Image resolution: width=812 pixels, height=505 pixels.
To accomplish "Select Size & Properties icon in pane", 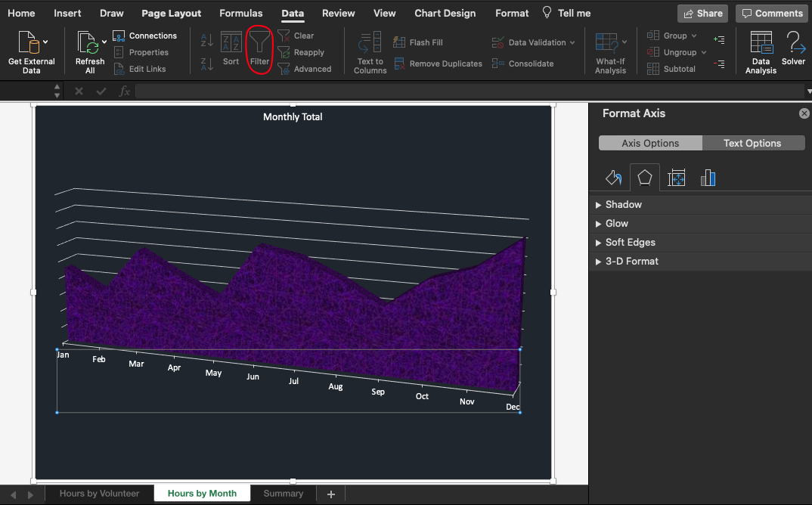I will pyautogui.click(x=677, y=178).
